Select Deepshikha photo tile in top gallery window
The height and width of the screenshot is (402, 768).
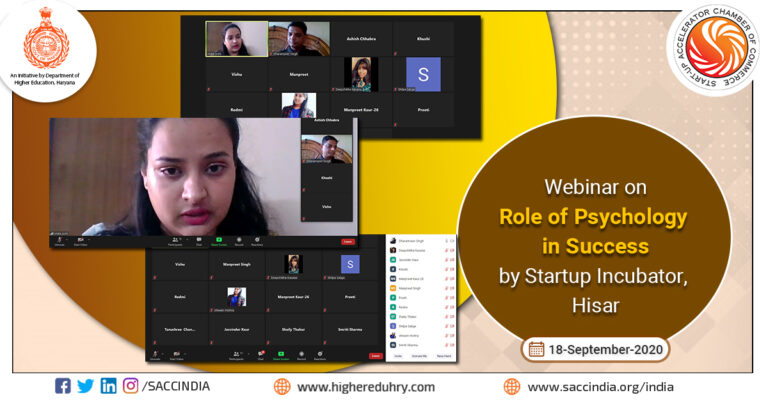pyautogui.click(x=361, y=74)
